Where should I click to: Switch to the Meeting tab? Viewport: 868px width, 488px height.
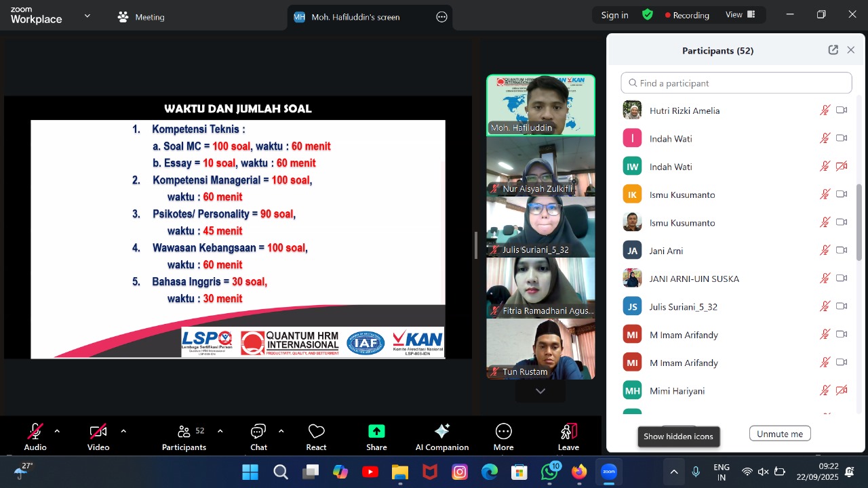[x=141, y=17]
